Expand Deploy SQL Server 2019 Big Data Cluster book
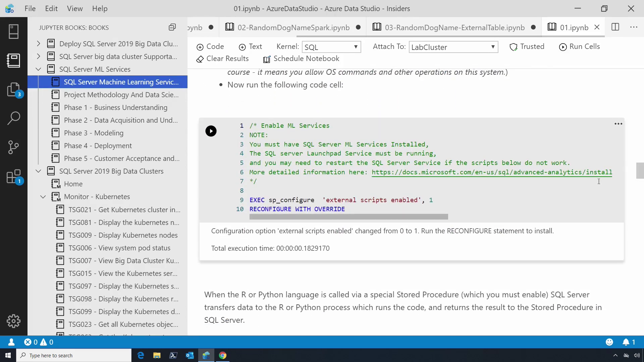The image size is (644, 362). pyautogui.click(x=38, y=44)
